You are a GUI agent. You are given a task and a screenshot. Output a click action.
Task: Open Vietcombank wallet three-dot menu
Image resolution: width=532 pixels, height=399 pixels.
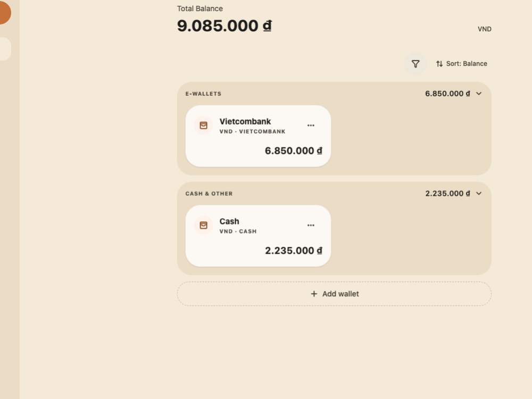(x=311, y=126)
